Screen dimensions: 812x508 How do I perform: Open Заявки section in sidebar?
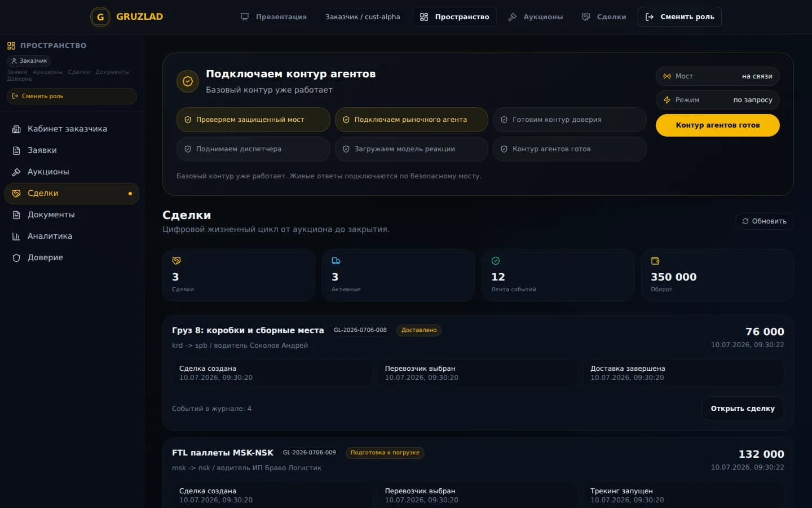pos(72,150)
